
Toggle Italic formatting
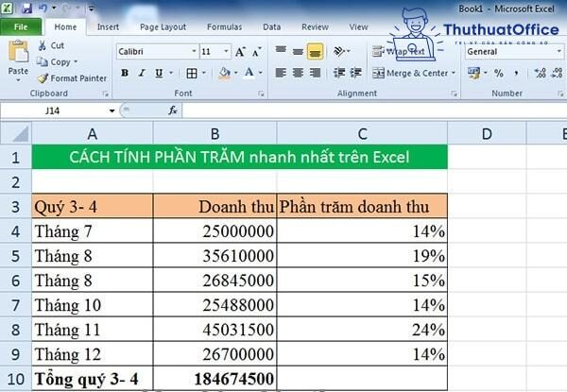pos(142,73)
